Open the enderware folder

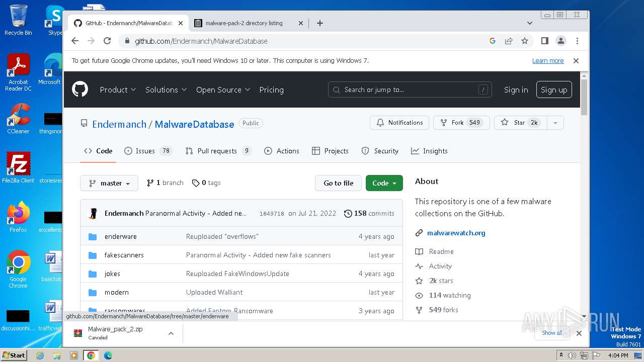121,236
